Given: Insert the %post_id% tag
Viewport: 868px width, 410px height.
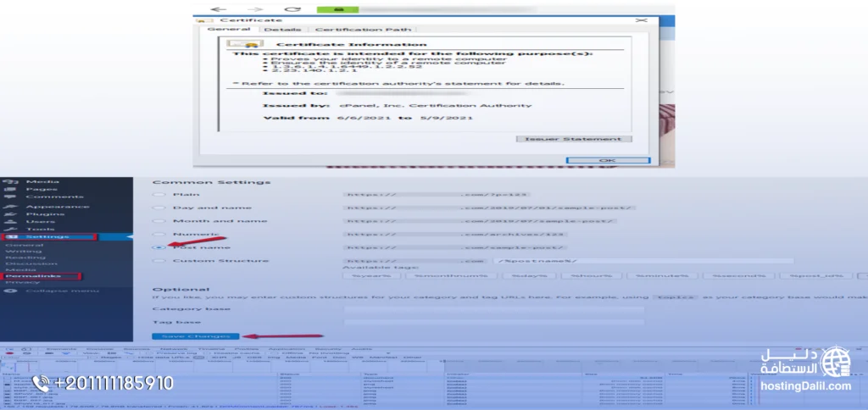Looking at the screenshot, I should [815, 275].
